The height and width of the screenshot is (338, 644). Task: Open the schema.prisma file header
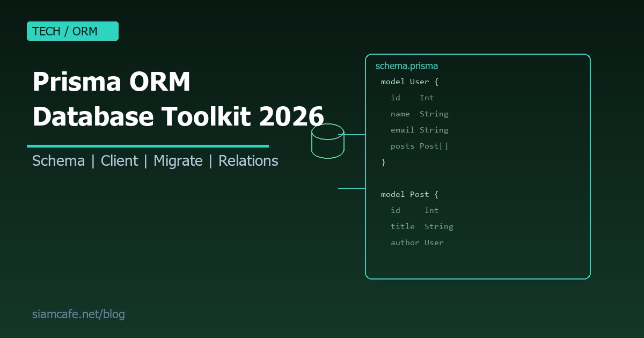click(x=407, y=66)
